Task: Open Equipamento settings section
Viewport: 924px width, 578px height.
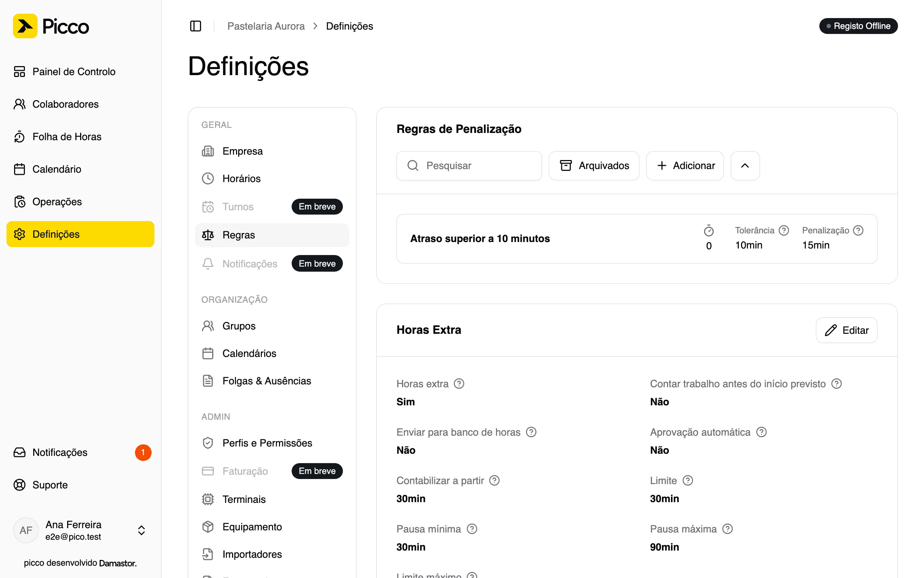Action: tap(272, 527)
